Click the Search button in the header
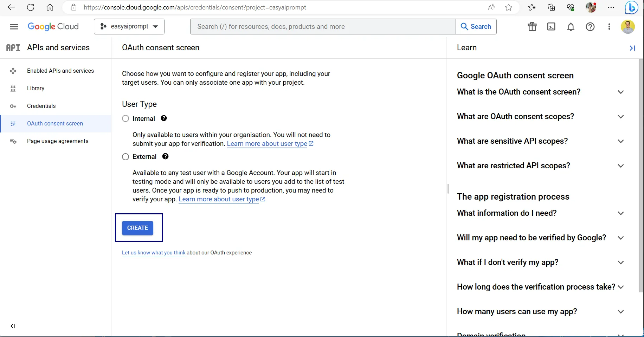 coord(476,27)
